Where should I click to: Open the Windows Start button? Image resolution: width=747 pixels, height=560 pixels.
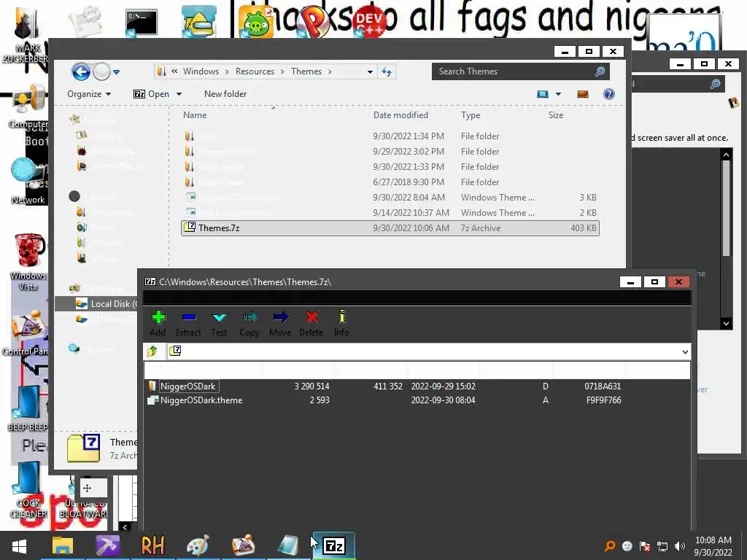[x=19, y=545]
